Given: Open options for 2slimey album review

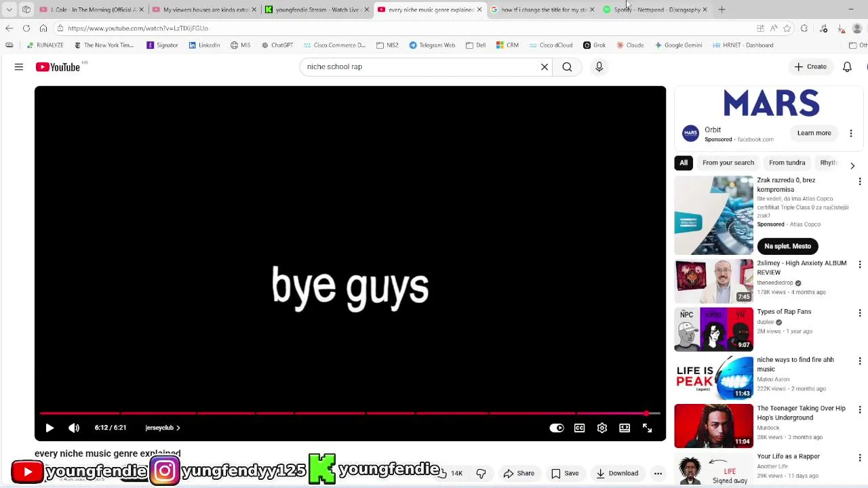Looking at the screenshot, I should coord(860,264).
